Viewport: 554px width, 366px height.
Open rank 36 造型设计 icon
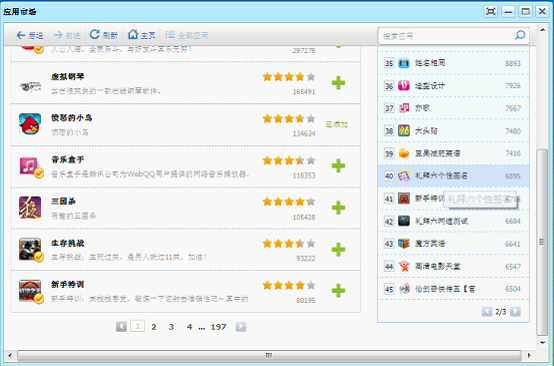(404, 85)
